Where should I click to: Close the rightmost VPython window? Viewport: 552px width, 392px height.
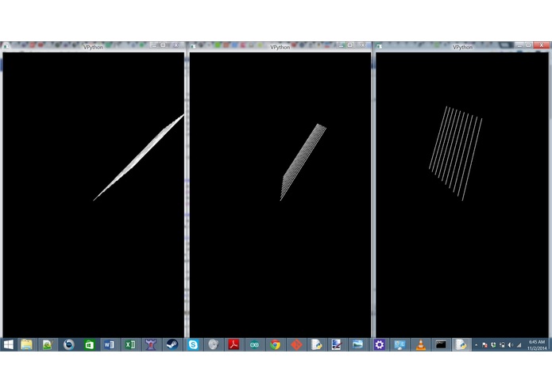click(542, 45)
